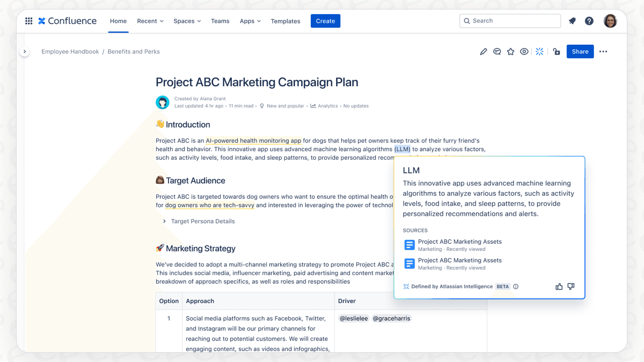Open the AI-powered health monitoring app link
644x362 pixels.
coord(253,141)
